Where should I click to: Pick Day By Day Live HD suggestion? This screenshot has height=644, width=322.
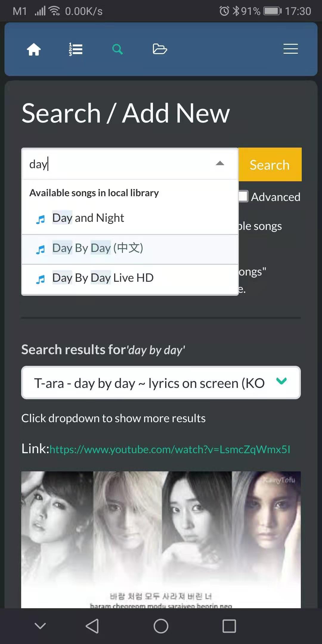pos(130,278)
